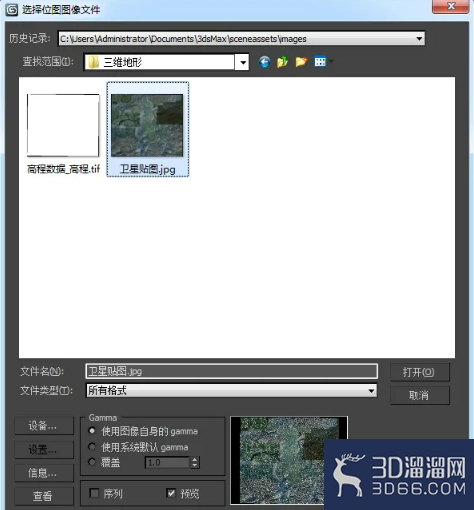The image size is (474, 510).
Task: Select the 覆盖 gamma radio button
Action: [x=92, y=462]
